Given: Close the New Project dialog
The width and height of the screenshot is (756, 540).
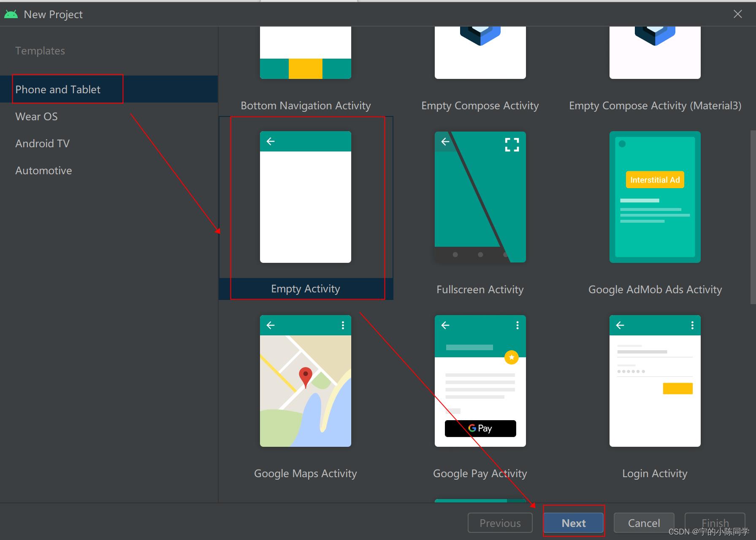Looking at the screenshot, I should 738,14.
